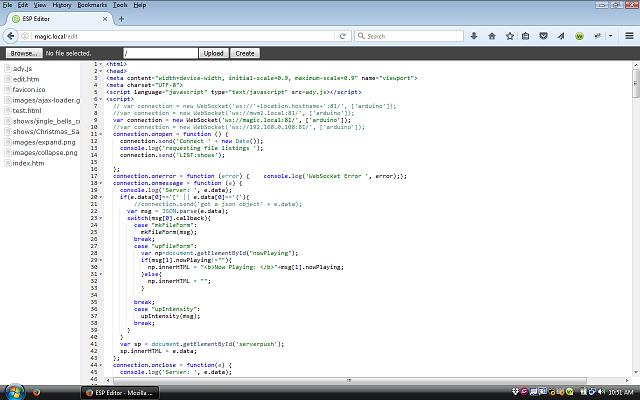
Task: Click the file icon beside test.html
Action: (8, 111)
